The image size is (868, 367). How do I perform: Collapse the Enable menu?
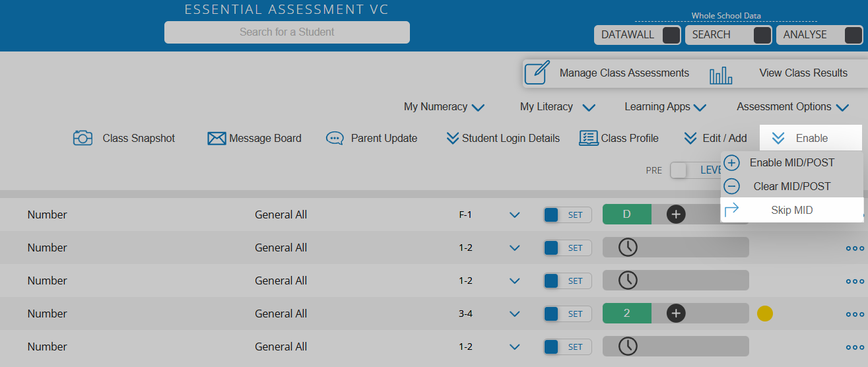click(x=811, y=138)
